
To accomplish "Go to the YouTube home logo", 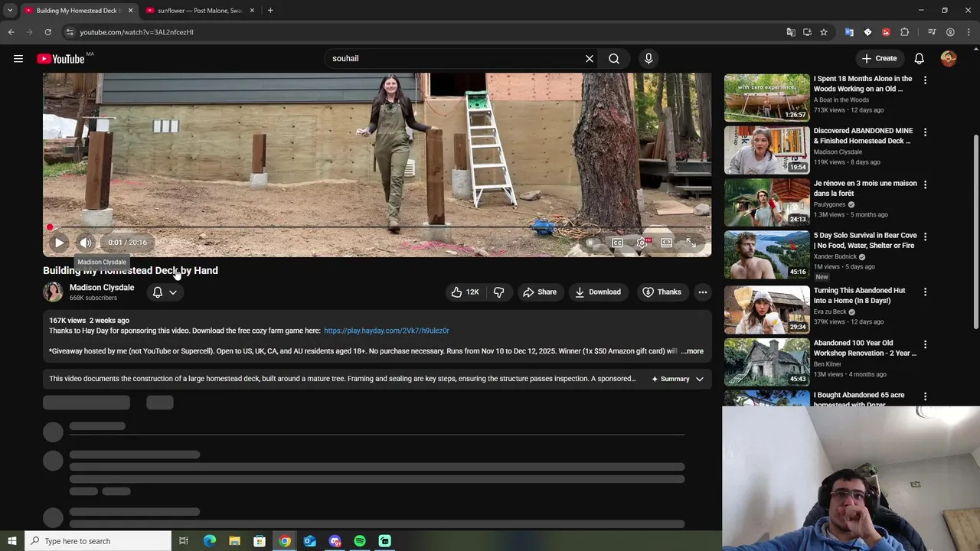I will pyautogui.click(x=60, y=59).
